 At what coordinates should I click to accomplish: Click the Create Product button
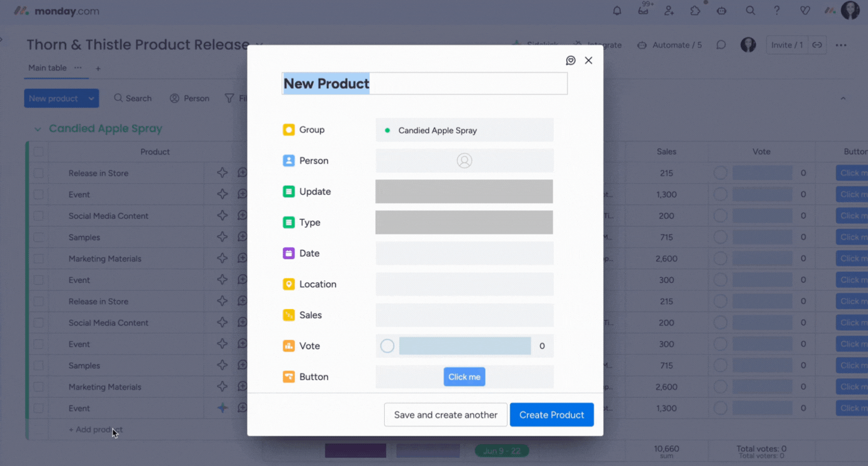(x=551, y=415)
